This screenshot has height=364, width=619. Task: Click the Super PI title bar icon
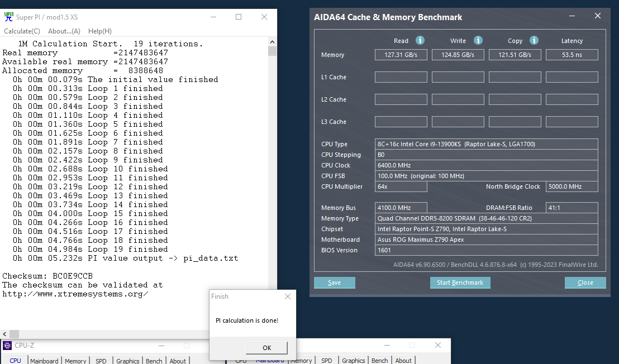pos(9,17)
